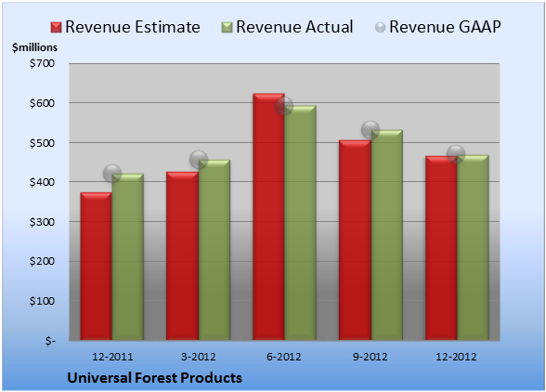The image size is (546, 392).
Task: Click the $600 axis value
Action: click(42, 103)
